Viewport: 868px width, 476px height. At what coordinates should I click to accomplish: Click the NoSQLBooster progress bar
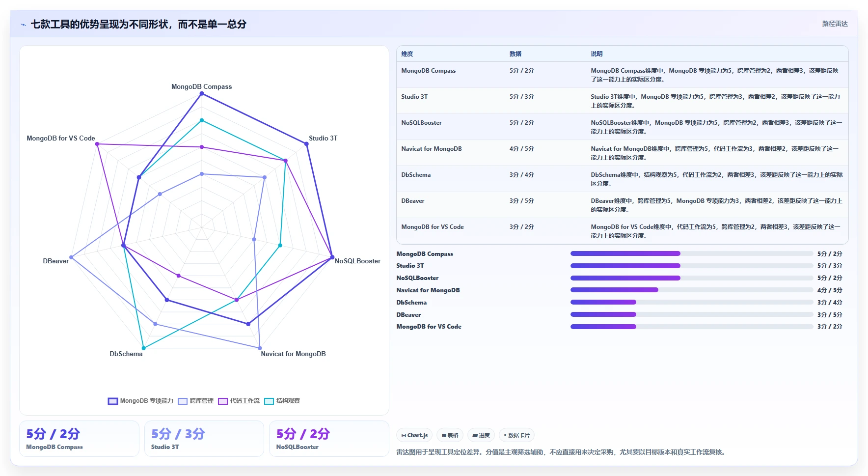(x=692, y=278)
